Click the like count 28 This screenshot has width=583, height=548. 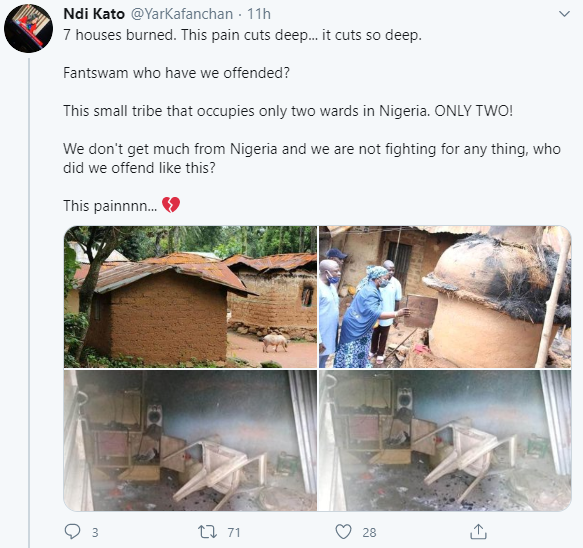369,532
